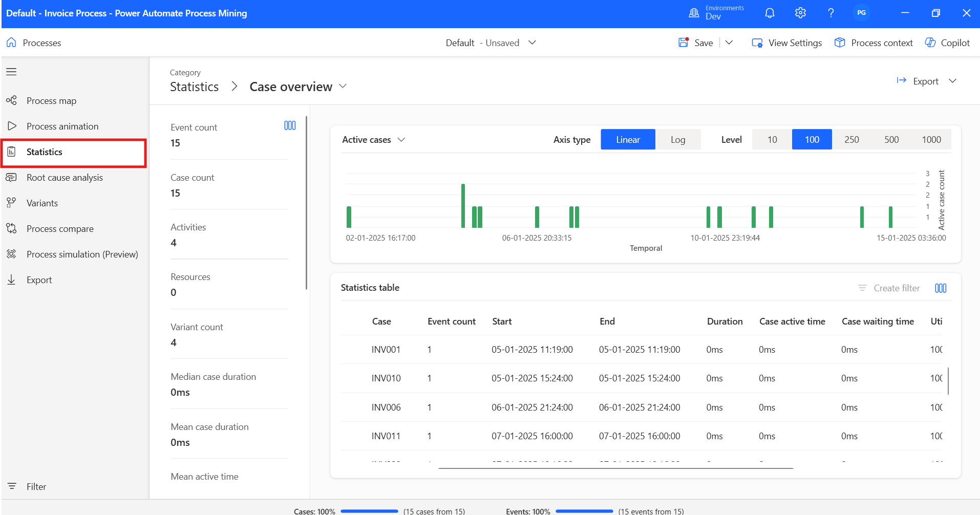The image size is (980, 515).
Task: Go to Variants in the sidebar
Action: coord(42,203)
